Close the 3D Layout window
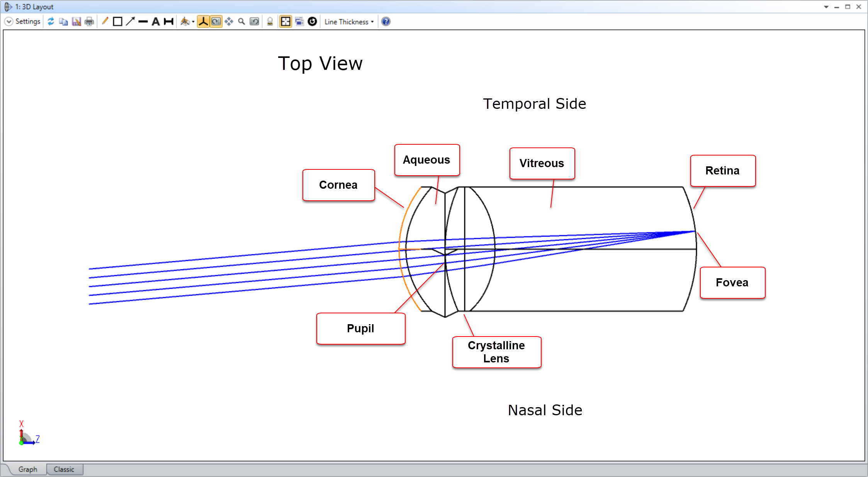 [859, 7]
